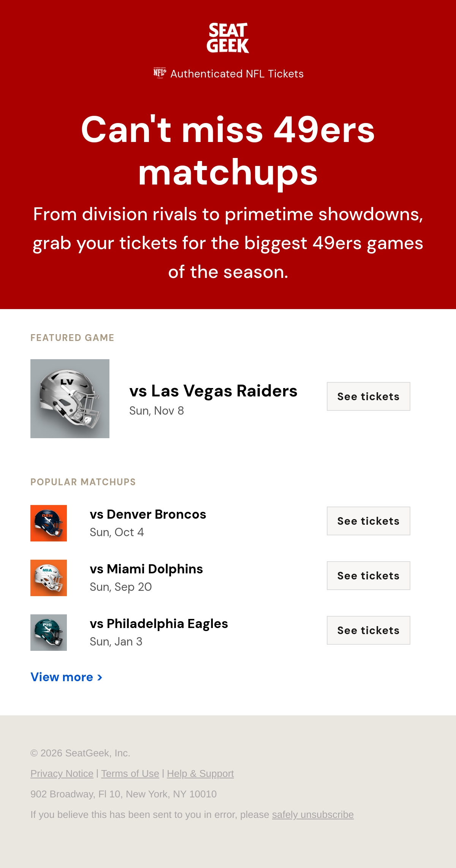
Task: Expand list with View more link
Action: tap(66, 677)
